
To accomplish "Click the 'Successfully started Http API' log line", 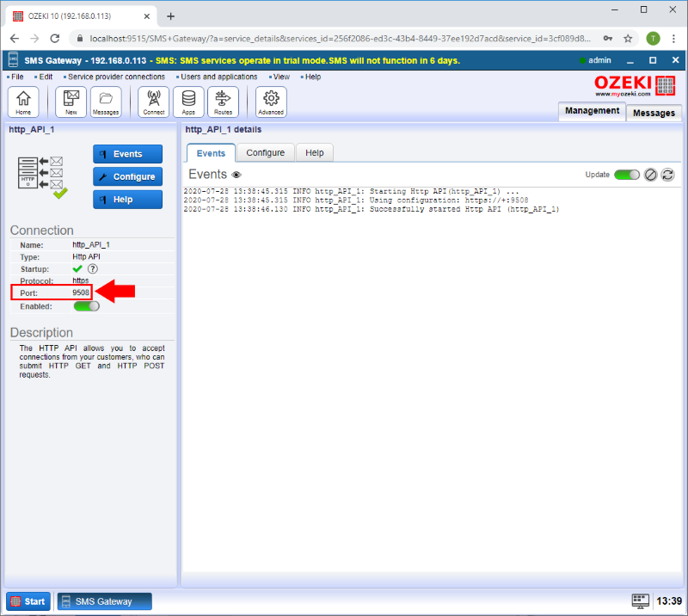I will (372, 209).
